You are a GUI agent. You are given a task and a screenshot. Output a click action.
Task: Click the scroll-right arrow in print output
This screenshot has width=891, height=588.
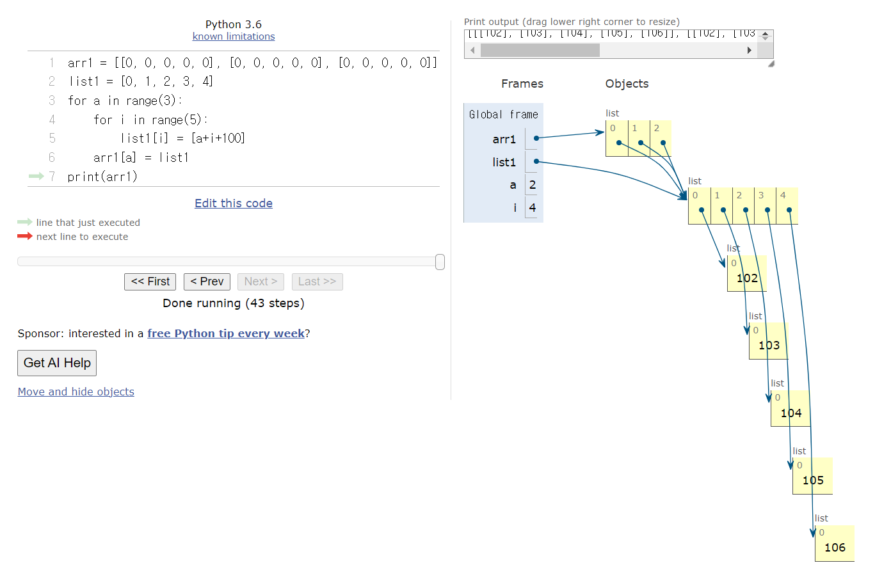[750, 51]
